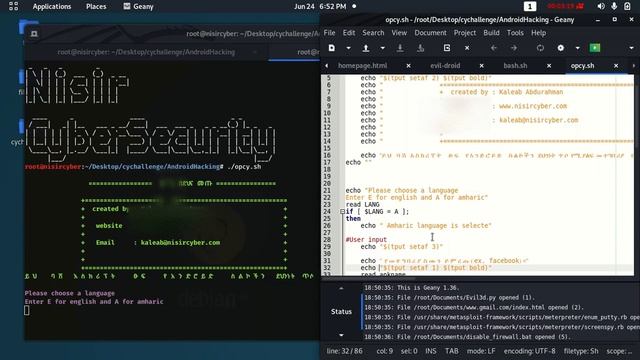Switch to the homepage.html tab
This screenshot has width=640, height=360.
[362, 66]
